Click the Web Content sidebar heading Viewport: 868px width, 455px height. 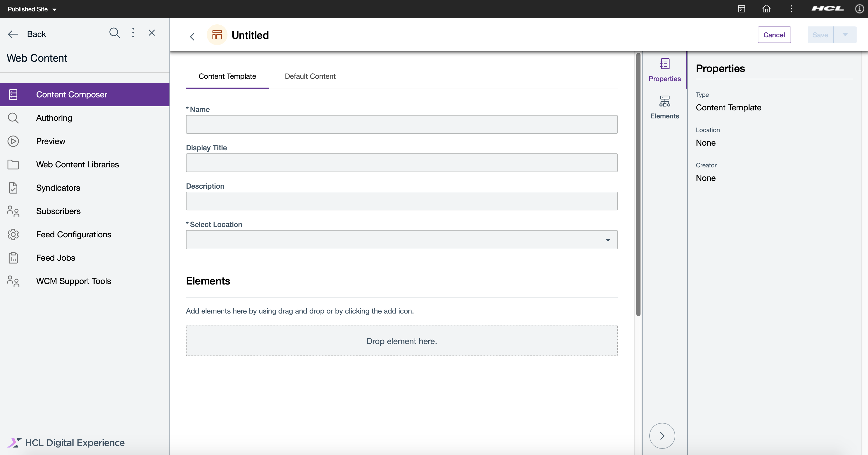37,58
